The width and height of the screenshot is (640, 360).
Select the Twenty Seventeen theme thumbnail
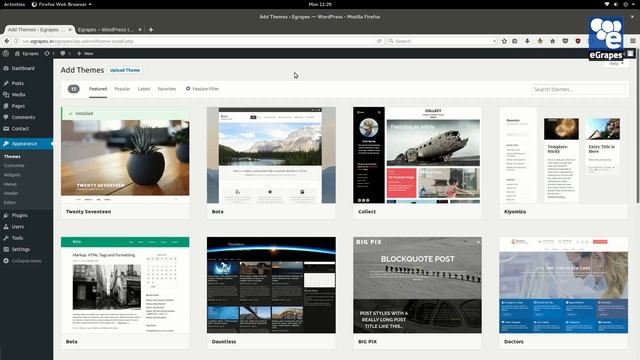click(x=125, y=155)
